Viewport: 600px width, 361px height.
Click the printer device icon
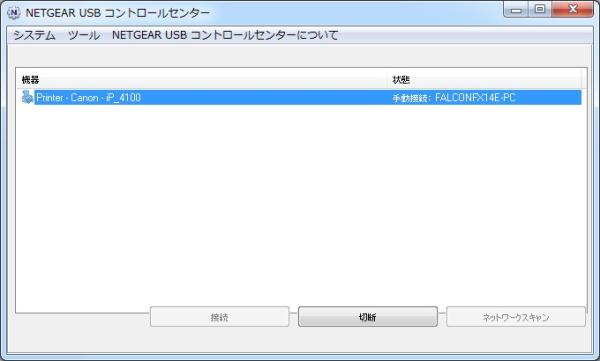27,97
